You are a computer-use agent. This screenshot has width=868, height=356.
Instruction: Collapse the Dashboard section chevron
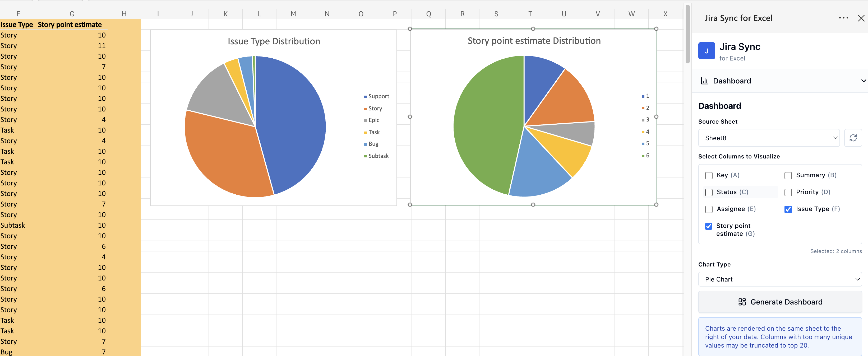(863, 81)
